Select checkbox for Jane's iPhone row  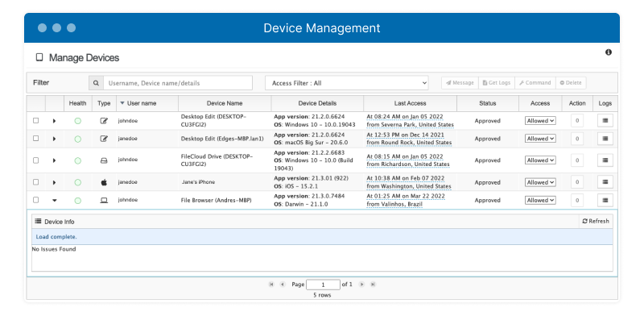tap(35, 182)
